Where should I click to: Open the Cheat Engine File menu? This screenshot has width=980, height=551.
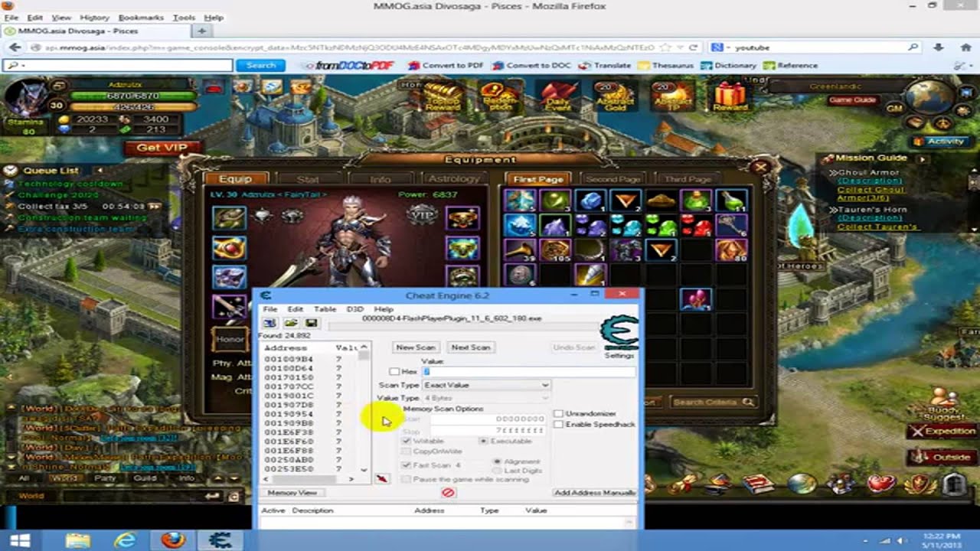270,309
